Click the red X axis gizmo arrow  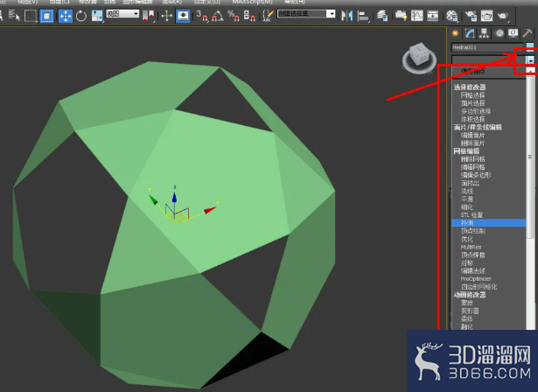pyautogui.click(x=210, y=210)
